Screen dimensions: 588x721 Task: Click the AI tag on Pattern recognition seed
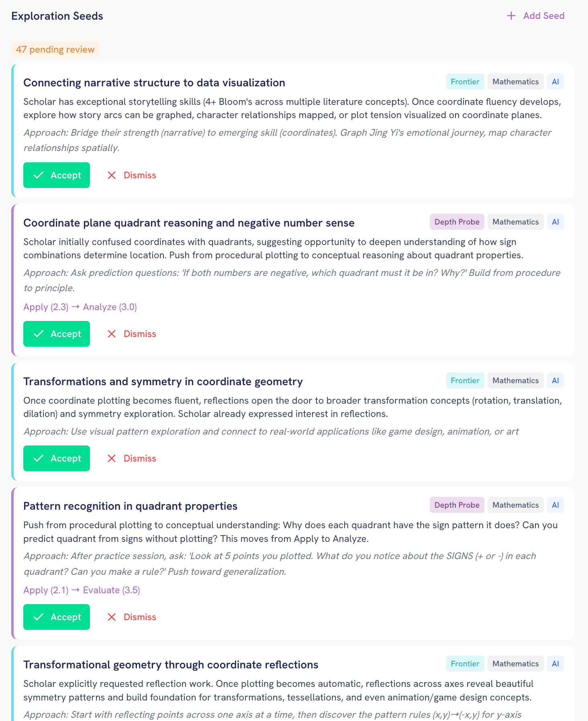(x=555, y=505)
